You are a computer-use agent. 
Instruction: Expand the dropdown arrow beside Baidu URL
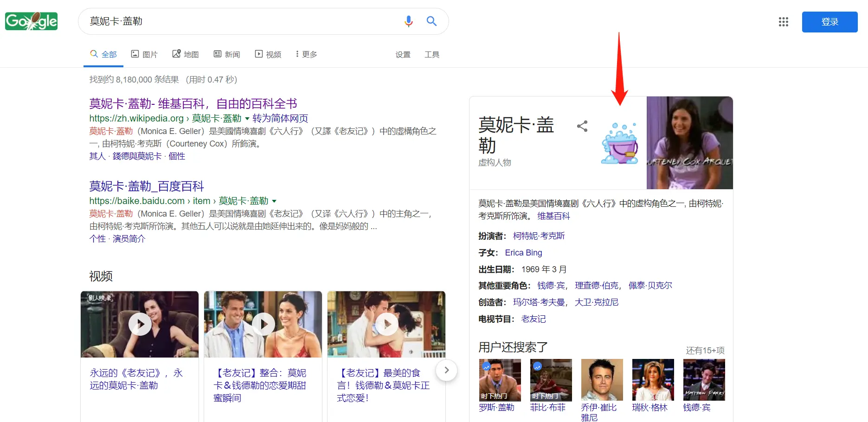coord(274,201)
